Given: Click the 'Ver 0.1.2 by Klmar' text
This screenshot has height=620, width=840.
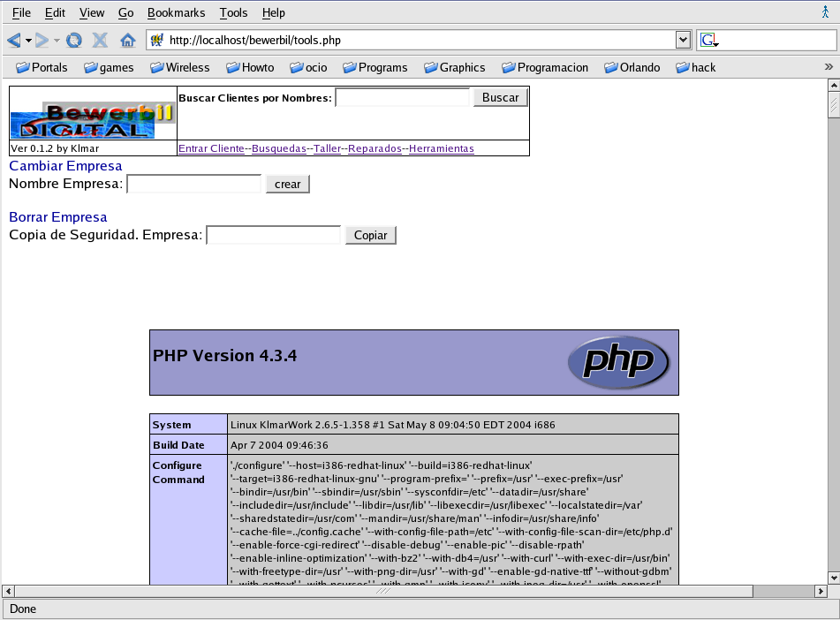Looking at the screenshot, I should [x=55, y=148].
